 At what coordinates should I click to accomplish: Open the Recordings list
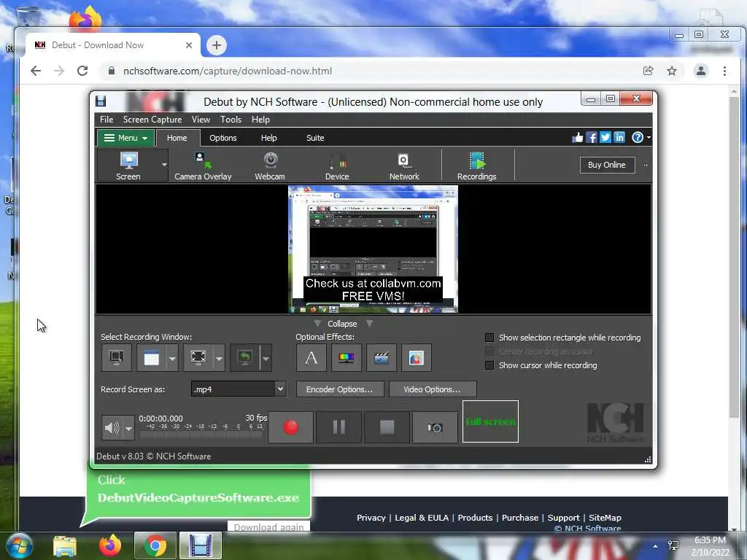coord(476,166)
